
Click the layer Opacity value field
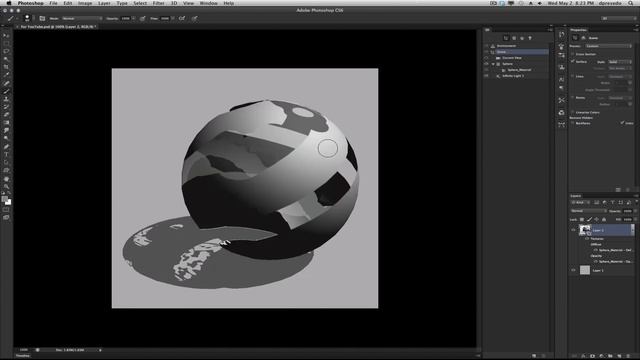click(x=627, y=211)
